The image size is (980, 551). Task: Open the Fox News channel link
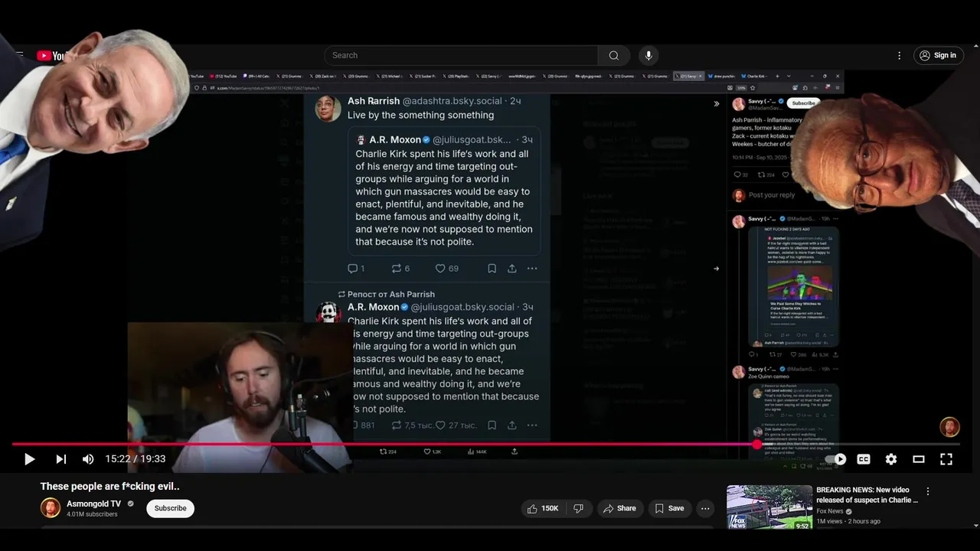click(x=830, y=511)
